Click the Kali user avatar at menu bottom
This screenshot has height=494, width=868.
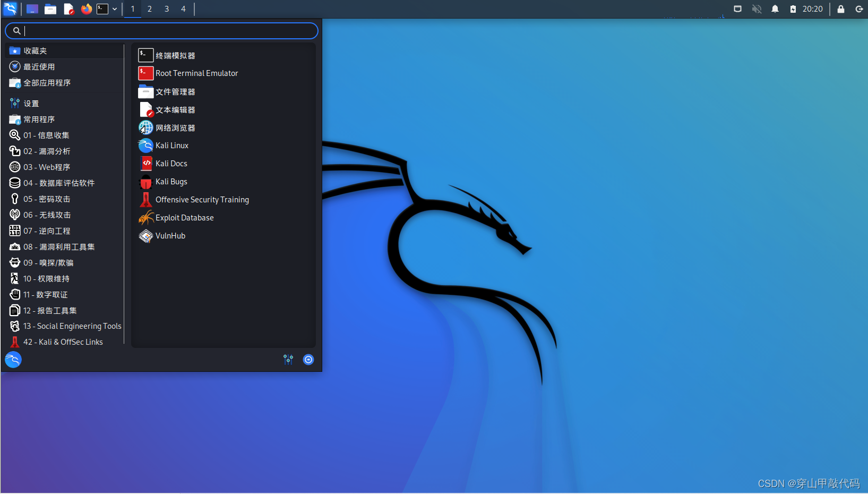(13, 360)
